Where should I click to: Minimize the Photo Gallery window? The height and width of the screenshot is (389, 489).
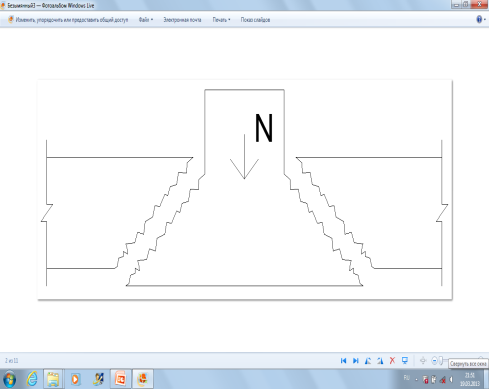[457, 4]
